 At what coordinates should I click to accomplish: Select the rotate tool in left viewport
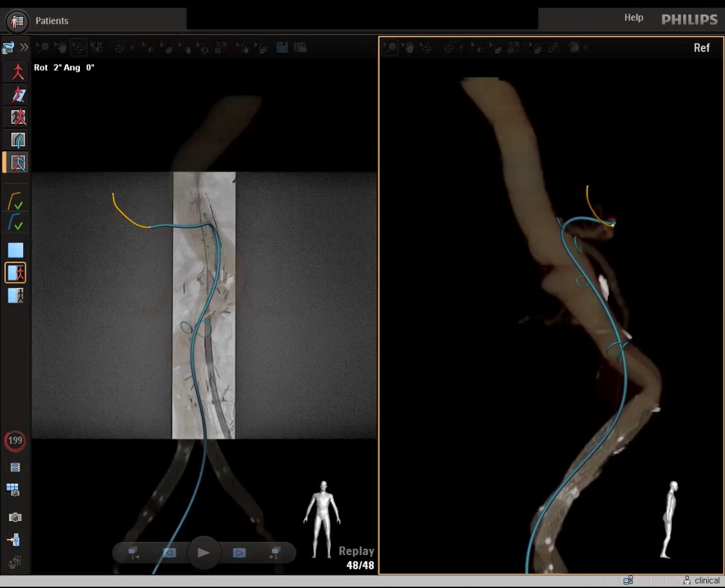pyautogui.click(x=79, y=47)
